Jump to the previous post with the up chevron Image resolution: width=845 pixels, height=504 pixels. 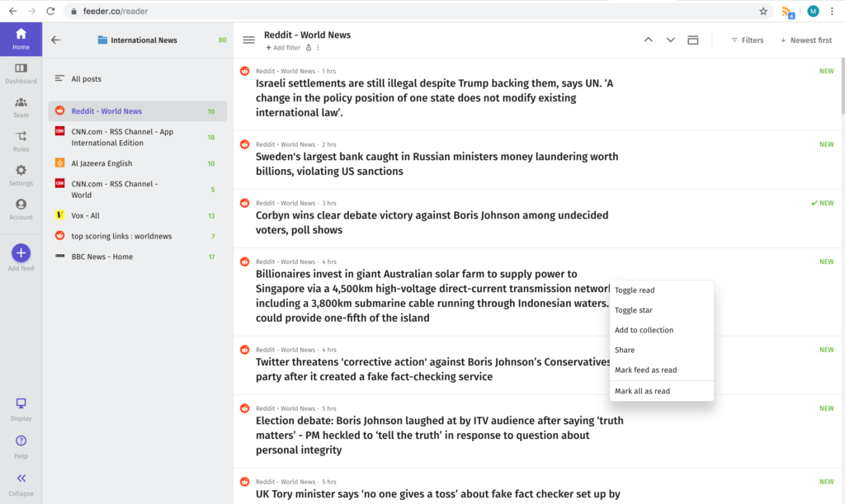click(649, 40)
